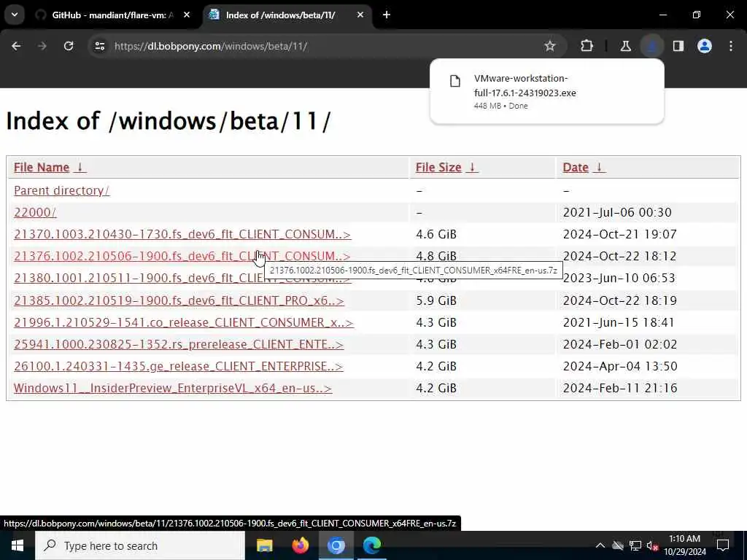Sort Date descending with the arrow

600,167
